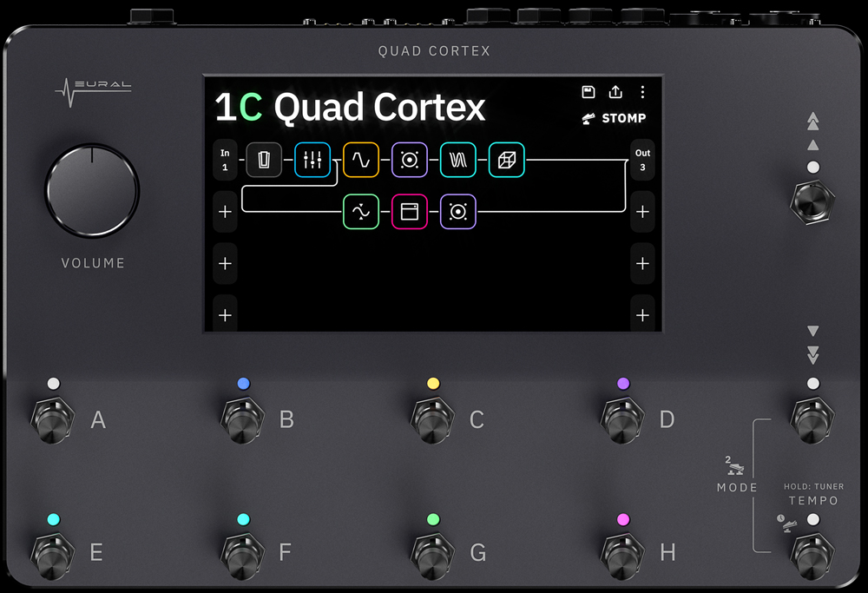Toggle footswitch H
The height and width of the screenshot is (593, 868).
[x=622, y=556]
